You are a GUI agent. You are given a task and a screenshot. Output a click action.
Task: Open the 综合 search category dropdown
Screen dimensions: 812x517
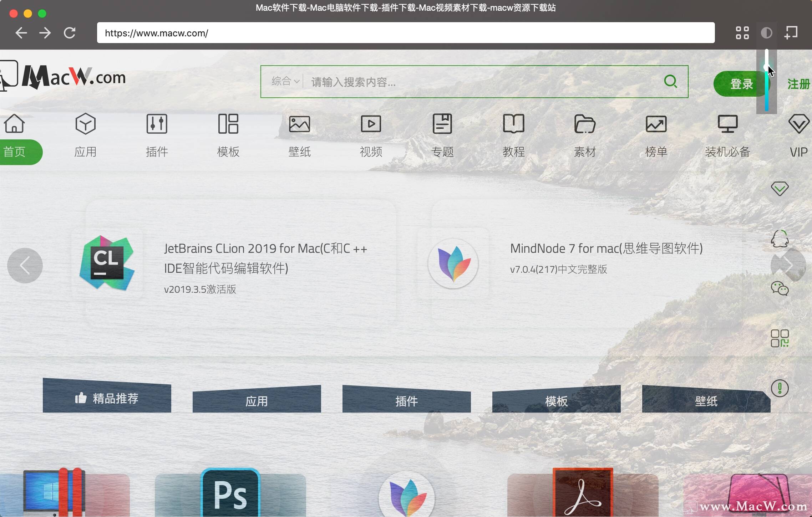coord(285,81)
